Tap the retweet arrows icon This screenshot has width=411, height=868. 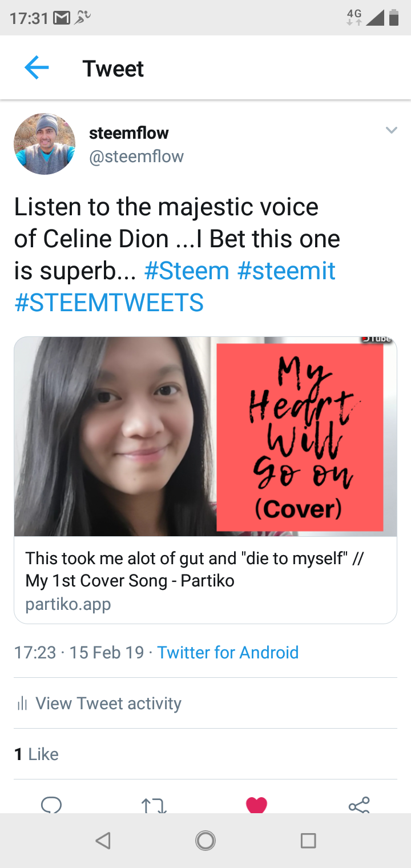pos(154,806)
